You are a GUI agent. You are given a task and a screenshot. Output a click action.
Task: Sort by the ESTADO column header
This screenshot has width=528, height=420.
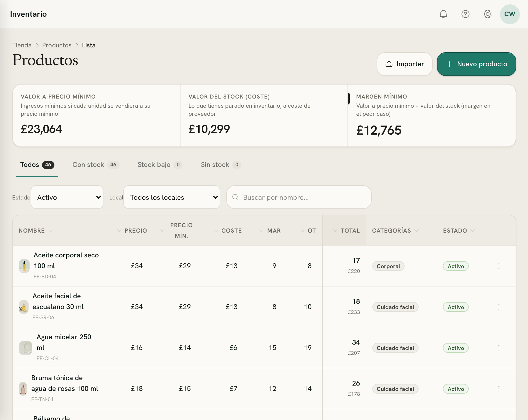(x=459, y=231)
